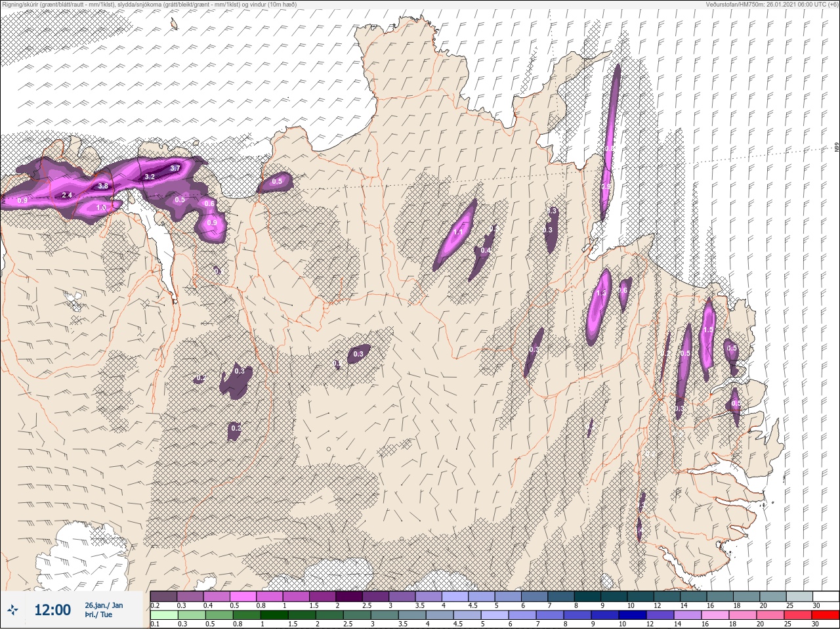
Task: Select lower scale pale green swatch starting at 0.1
Action: [164, 615]
